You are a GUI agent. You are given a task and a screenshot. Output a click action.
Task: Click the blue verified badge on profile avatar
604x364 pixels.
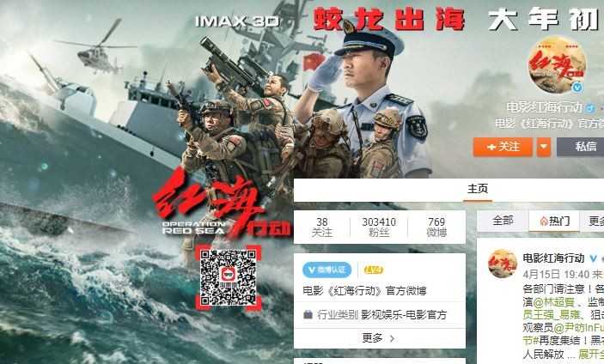[577, 88]
